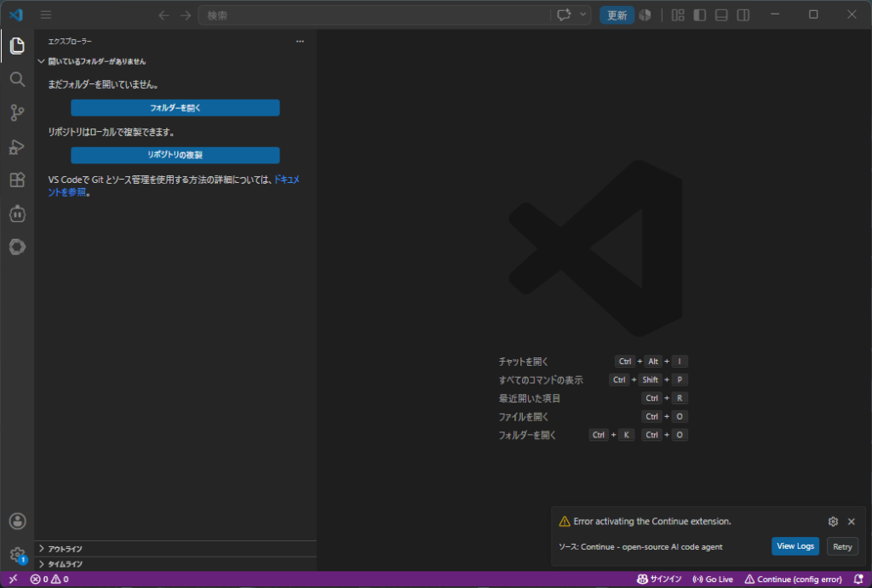The height and width of the screenshot is (588, 872).
Task: Open the Run and Debug view
Action: click(17, 146)
